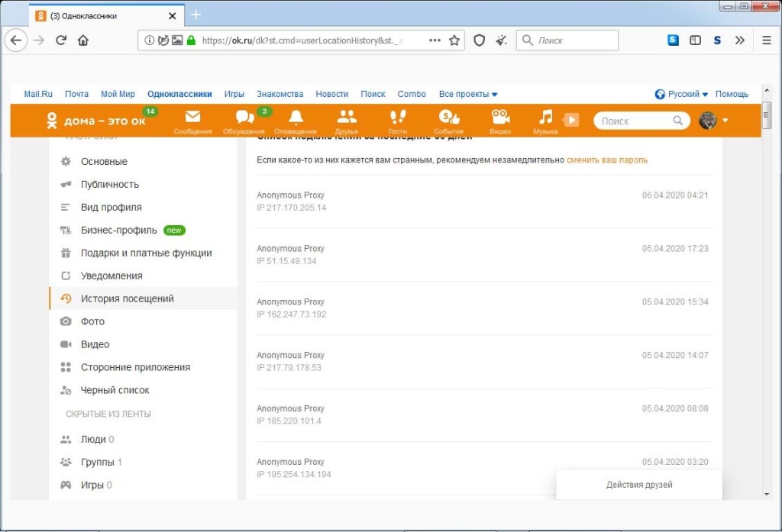Image resolution: width=782 pixels, height=532 pixels.
Task: Open Музыка music note icon
Action: point(545,118)
